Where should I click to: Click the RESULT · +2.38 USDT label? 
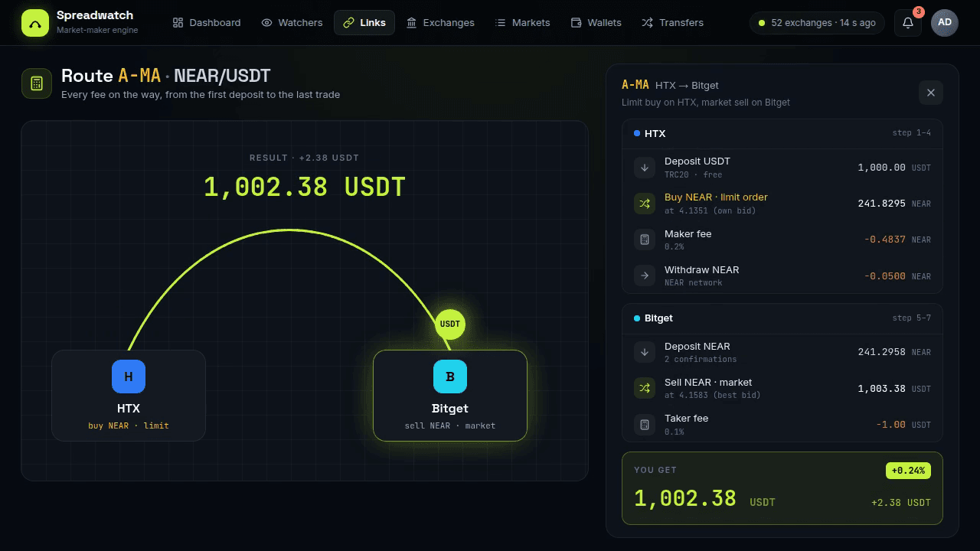tap(305, 158)
